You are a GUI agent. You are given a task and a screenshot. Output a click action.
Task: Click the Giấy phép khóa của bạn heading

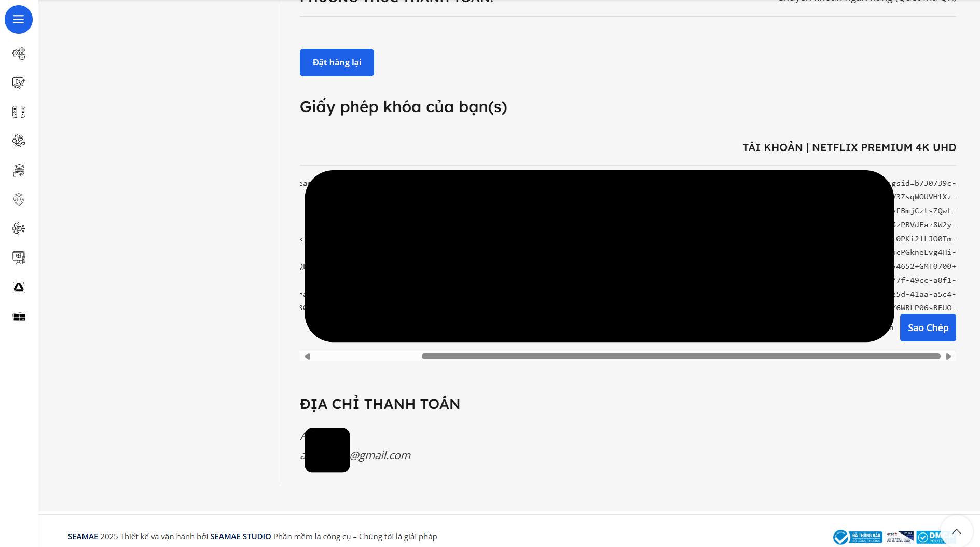[403, 107]
